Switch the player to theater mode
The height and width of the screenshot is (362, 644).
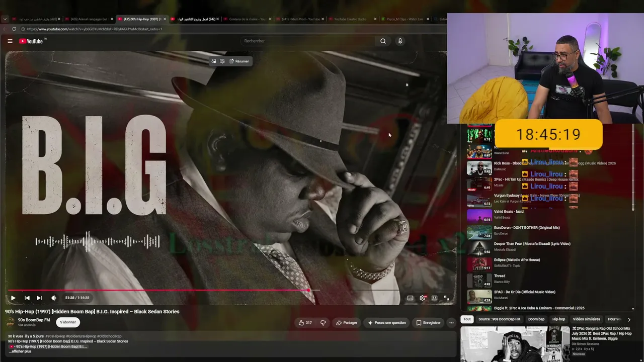click(434, 298)
